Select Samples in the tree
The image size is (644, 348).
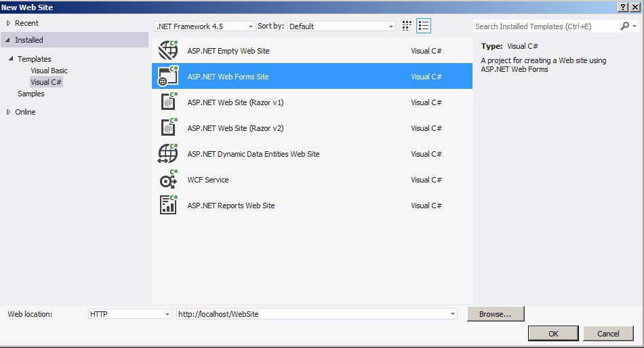click(x=31, y=94)
